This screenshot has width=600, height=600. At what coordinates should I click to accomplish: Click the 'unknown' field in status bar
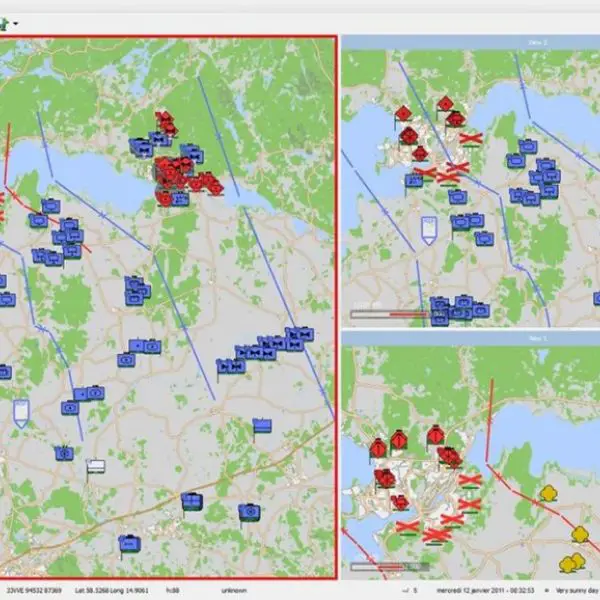click(242, 590)
